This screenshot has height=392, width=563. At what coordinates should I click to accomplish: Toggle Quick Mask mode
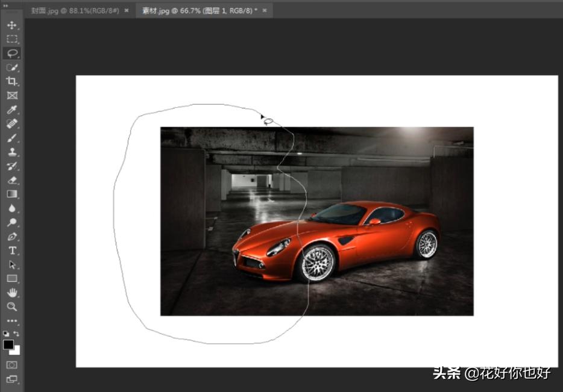coord(11,365)
